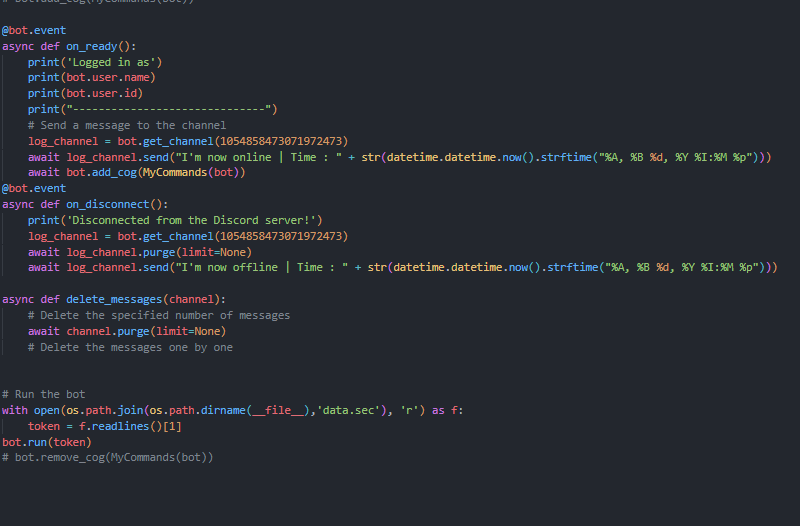Viewport: 800px width, 526px height.
Task: Click the 'Delete the messages one by one' comment
Action: 130,347
